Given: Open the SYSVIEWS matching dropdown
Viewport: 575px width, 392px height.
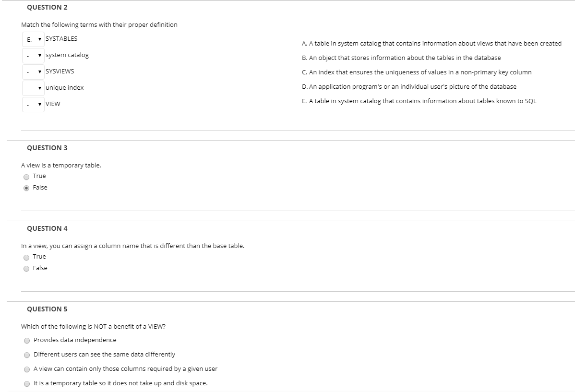Looking at the screenshot, I should (33, 71).
